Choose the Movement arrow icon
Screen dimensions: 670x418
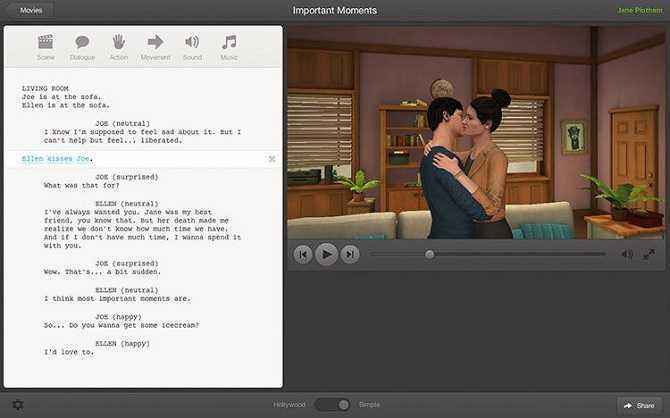[x=155, y=46]
